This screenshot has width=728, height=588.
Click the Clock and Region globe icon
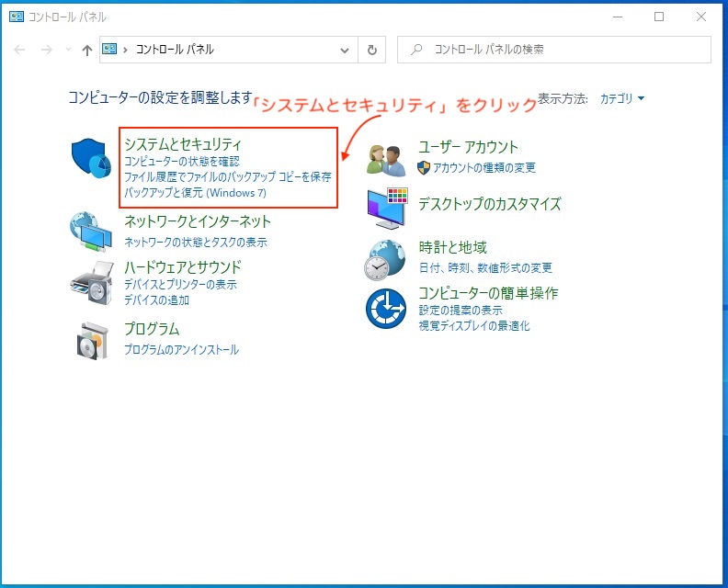coord(385,260)
